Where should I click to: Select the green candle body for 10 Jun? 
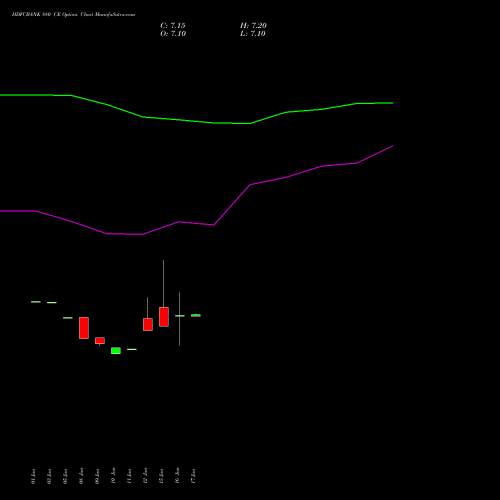116,351
